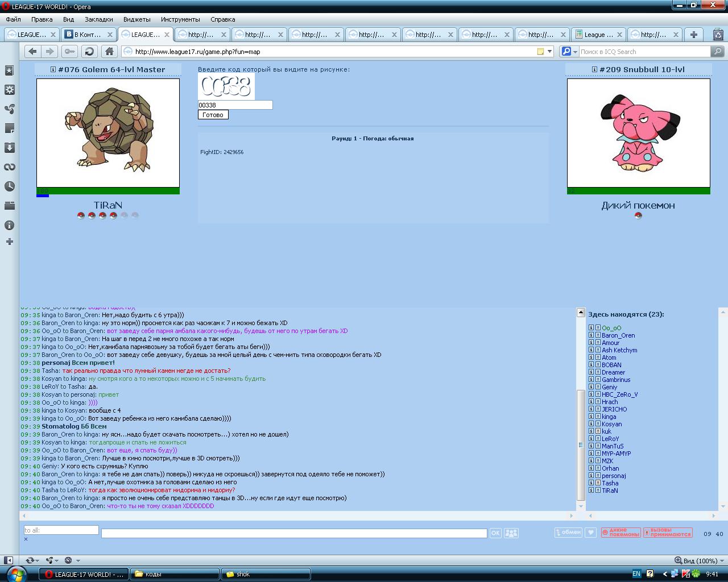Open the Инструменты menu

click(x=180, y=19)
